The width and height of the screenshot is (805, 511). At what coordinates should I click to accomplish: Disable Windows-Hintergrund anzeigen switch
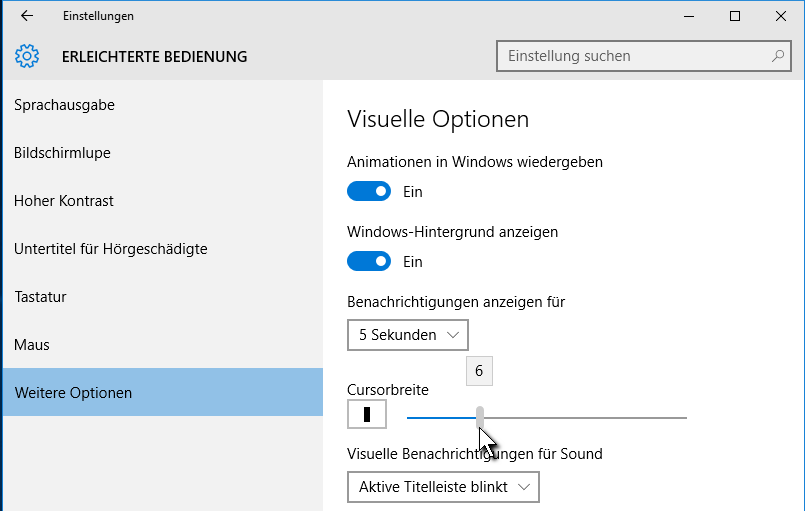(369, 261)
